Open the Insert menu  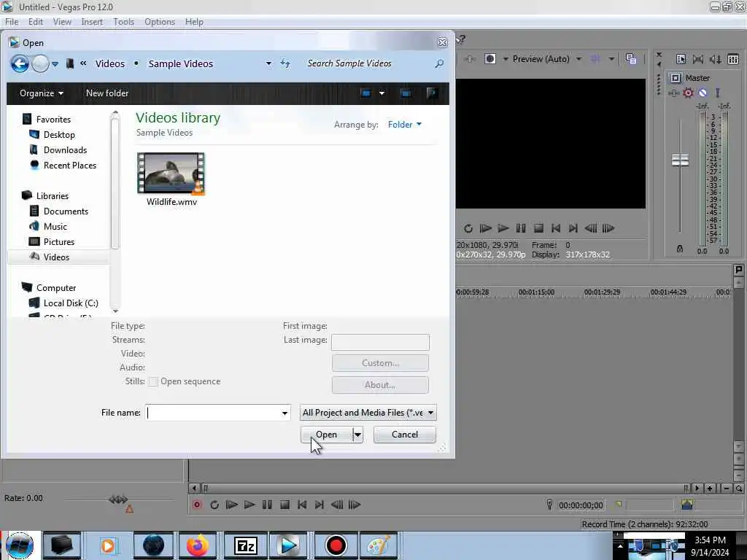click(92, 22)
